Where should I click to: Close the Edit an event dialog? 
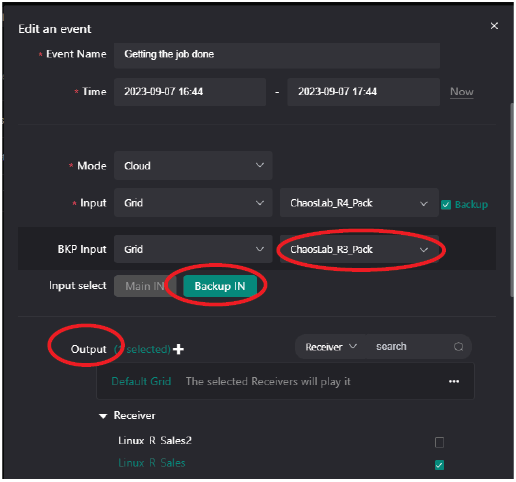[494, 26]
